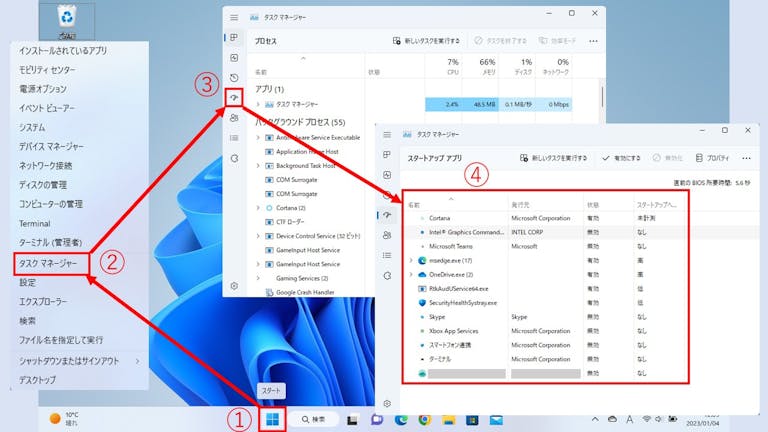Open hamburger menu in Startup apps window

click(x=387, y=135)
